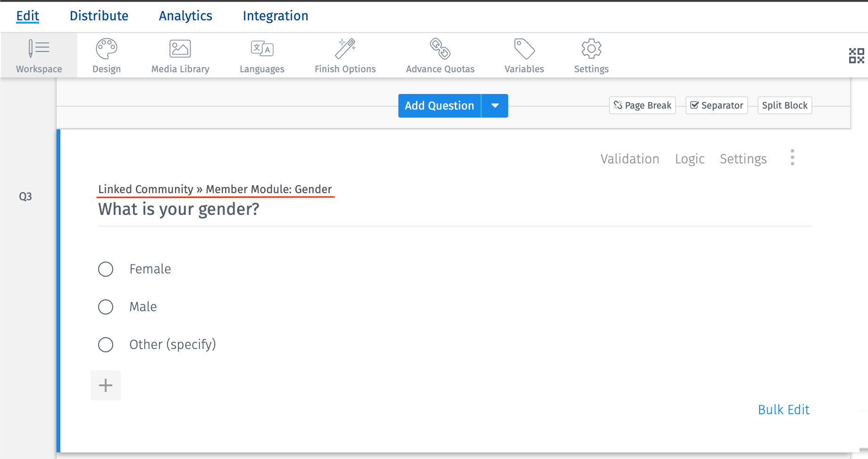Screen dimensions: 868x459
Task: Open the Variables panel
Action: click(x=524, y=54)
